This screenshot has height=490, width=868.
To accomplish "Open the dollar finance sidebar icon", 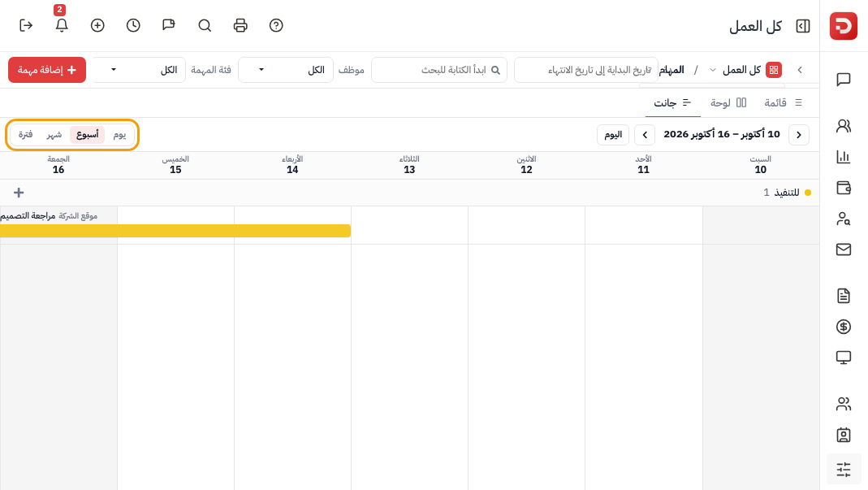I will (x=844, y=327).
